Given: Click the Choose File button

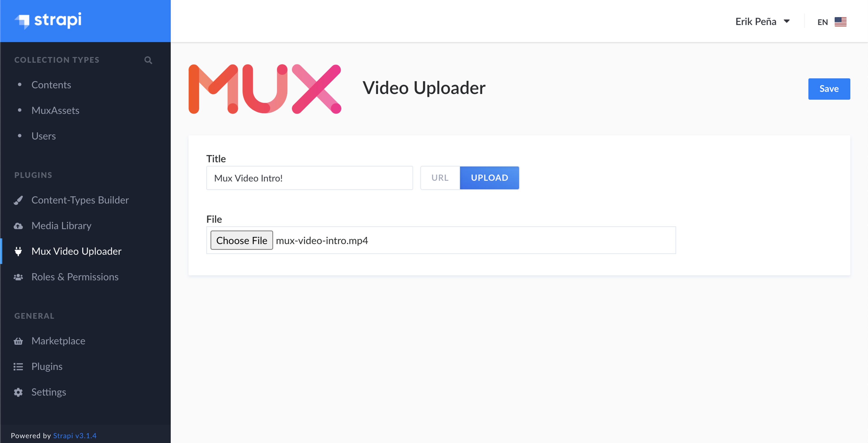Looking at the screenshot, I should click(242, 240).
